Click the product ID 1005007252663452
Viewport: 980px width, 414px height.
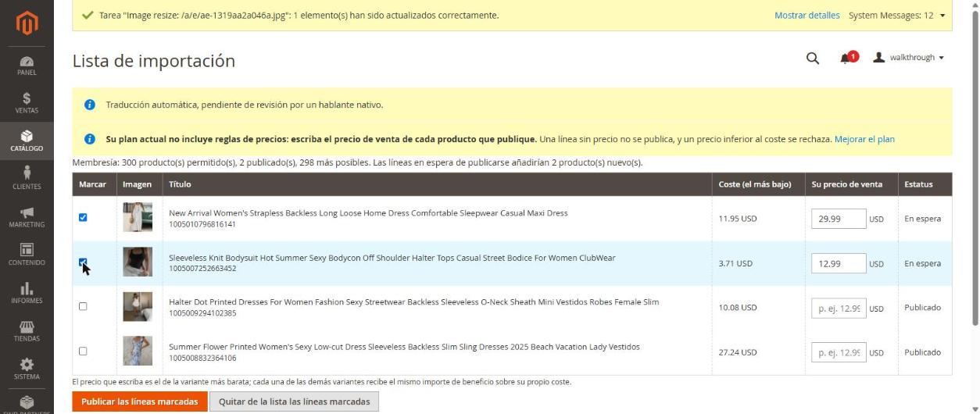(202, 269)
